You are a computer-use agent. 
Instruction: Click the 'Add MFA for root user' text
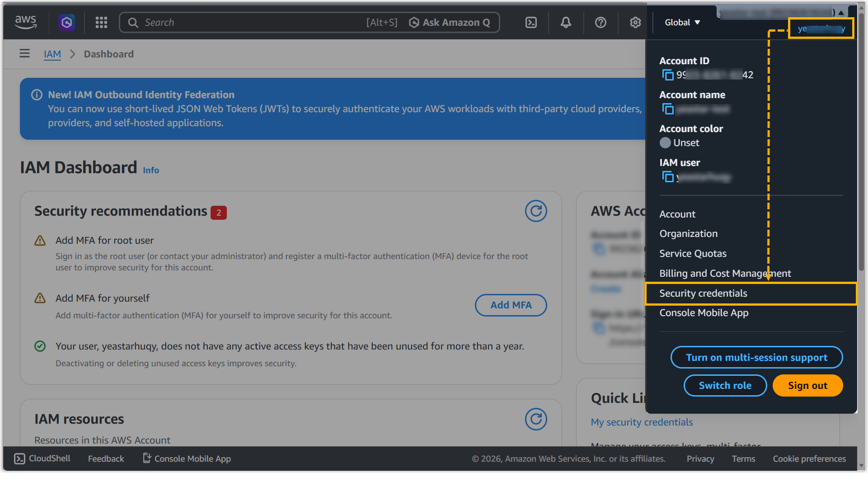104,241
